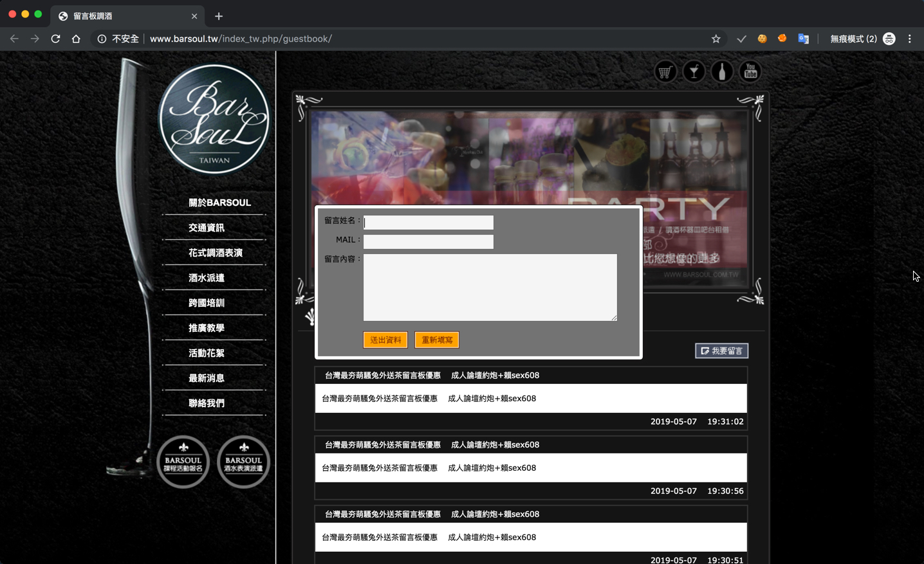This screenshot has width=924, height=564.
Task: Open 推廣教學 menu item
Action: [207, 328]
